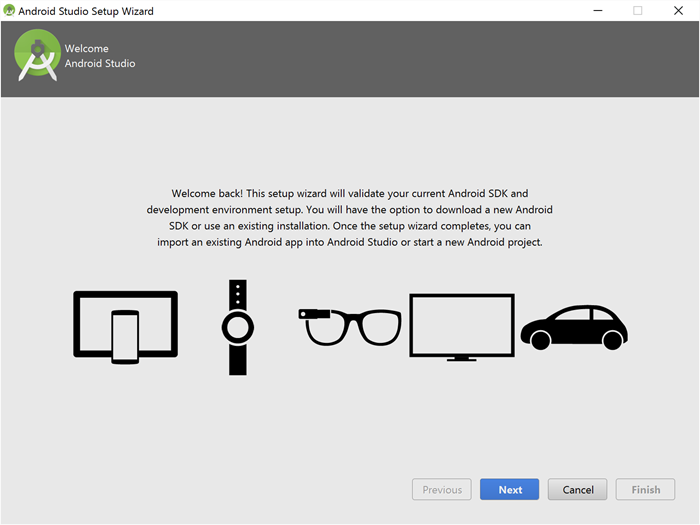
Task: Click the "Android Studio" header subtitle
Action: click(x=100, y=63)
